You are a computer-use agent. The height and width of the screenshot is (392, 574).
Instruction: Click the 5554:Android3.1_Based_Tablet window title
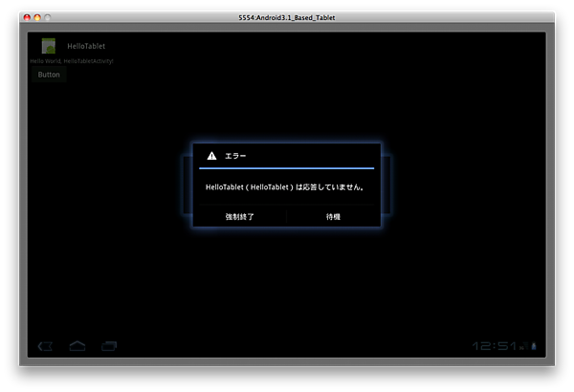point(287,17)
